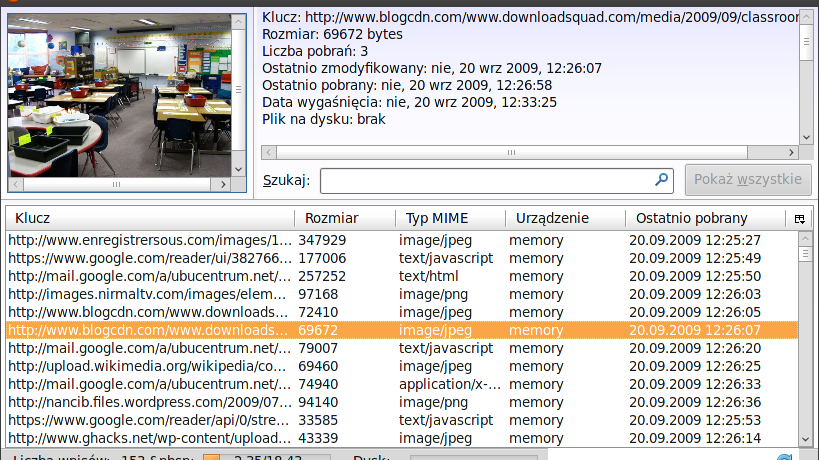819x460 pixels.
Task: Select the google.com/reader/ui/382766 entry
Action: 402,258
